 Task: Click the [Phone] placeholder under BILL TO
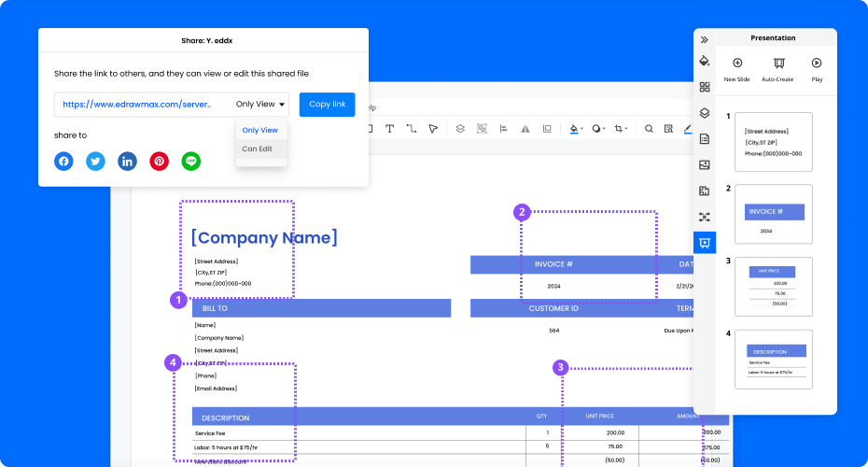pyautogui.click(x=205, y=375)
